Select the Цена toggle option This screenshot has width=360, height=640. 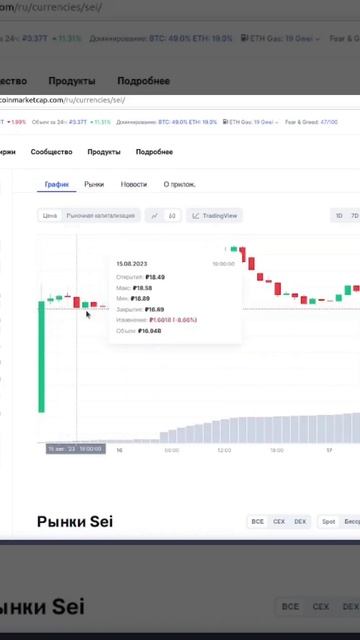50,216
